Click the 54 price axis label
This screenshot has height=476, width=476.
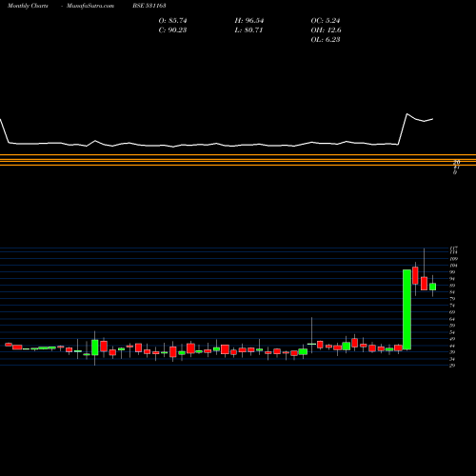click(x=452, y=332)
